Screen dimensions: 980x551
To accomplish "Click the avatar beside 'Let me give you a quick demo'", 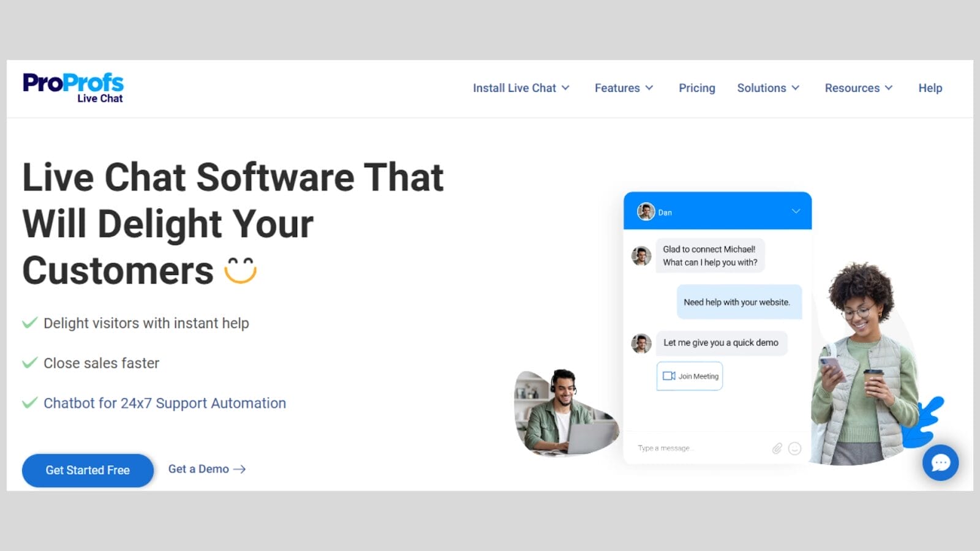I will [641, 343].
